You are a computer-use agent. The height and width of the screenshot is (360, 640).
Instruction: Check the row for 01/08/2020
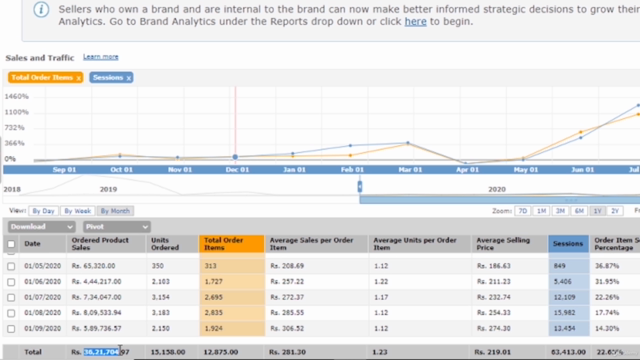tap(11, 313)
